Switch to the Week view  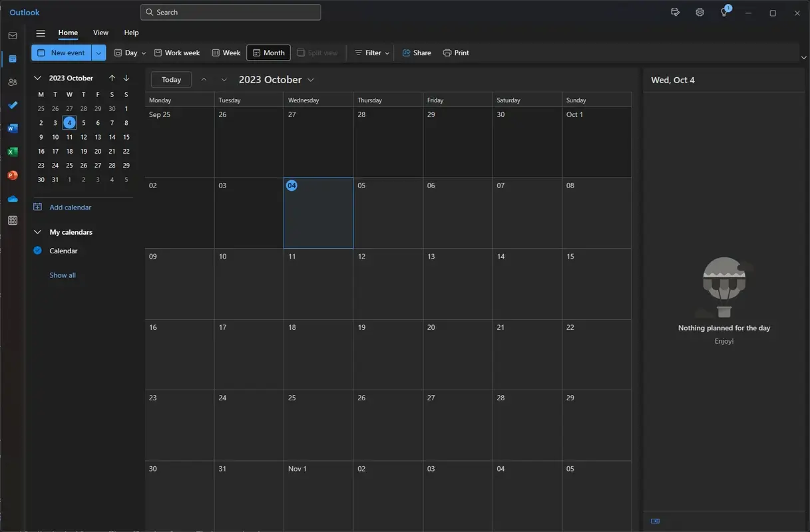tap(226, 52)
